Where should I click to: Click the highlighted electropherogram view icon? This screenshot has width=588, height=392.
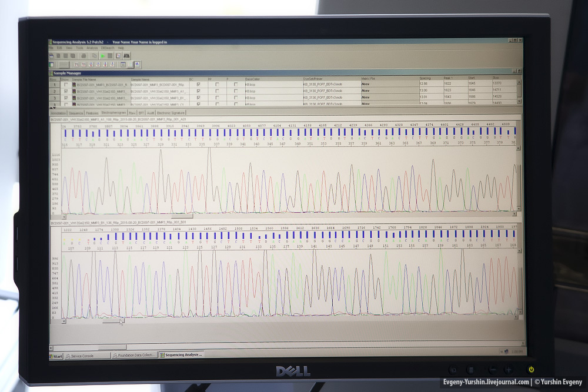138,64
